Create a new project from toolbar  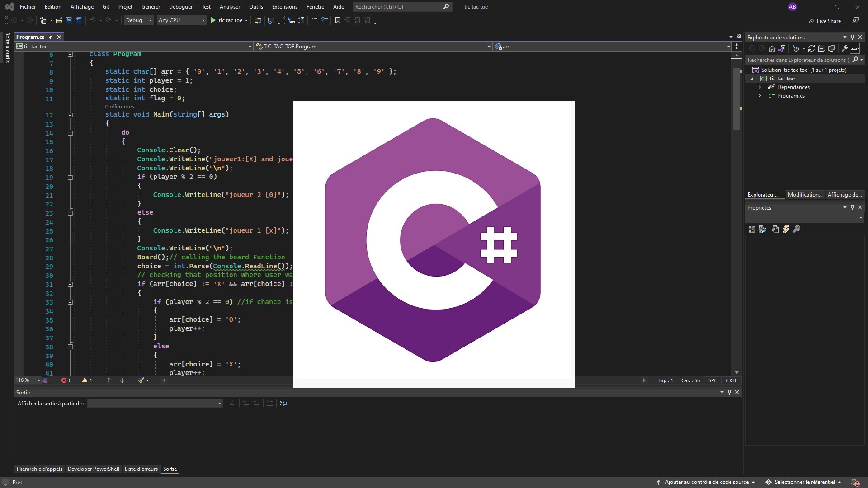44,20
